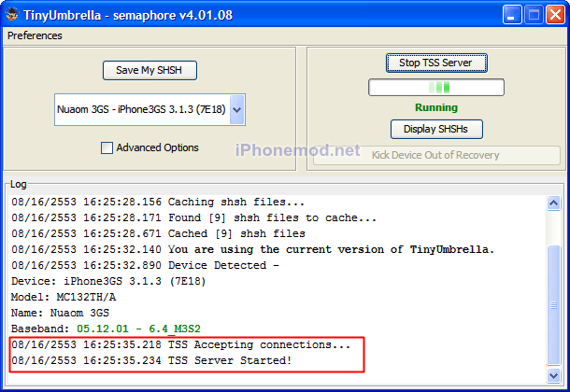Click the TinyUmbrella app icon in title bar
Image resolution: width=570 pixels, height=392 pixels.
(12, 15)
